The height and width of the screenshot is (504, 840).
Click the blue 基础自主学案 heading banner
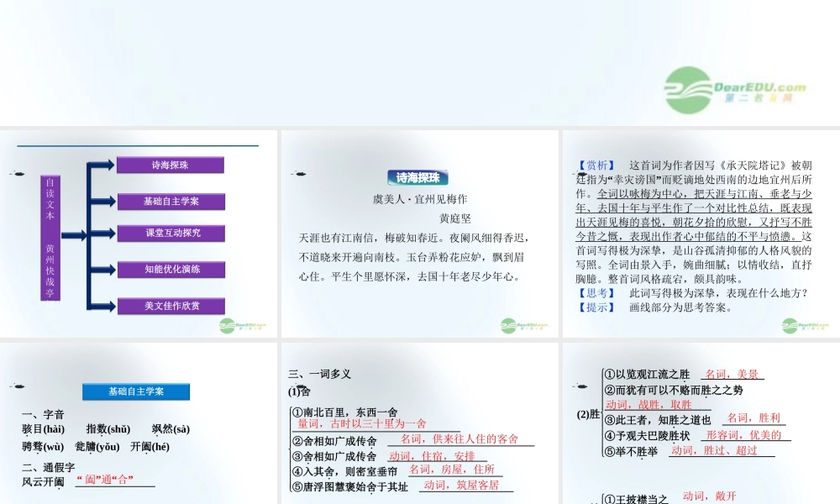[x=136, y=391]
